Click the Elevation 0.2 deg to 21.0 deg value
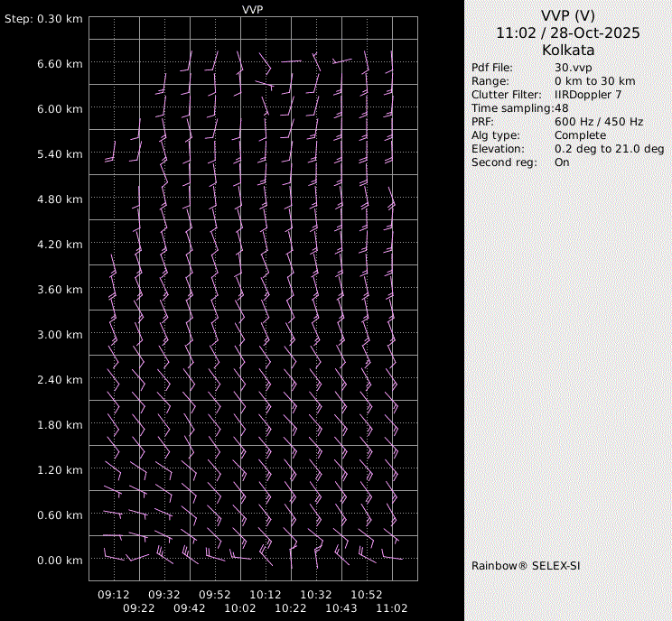Screen dimensions: 672x621 pos(609,149)
